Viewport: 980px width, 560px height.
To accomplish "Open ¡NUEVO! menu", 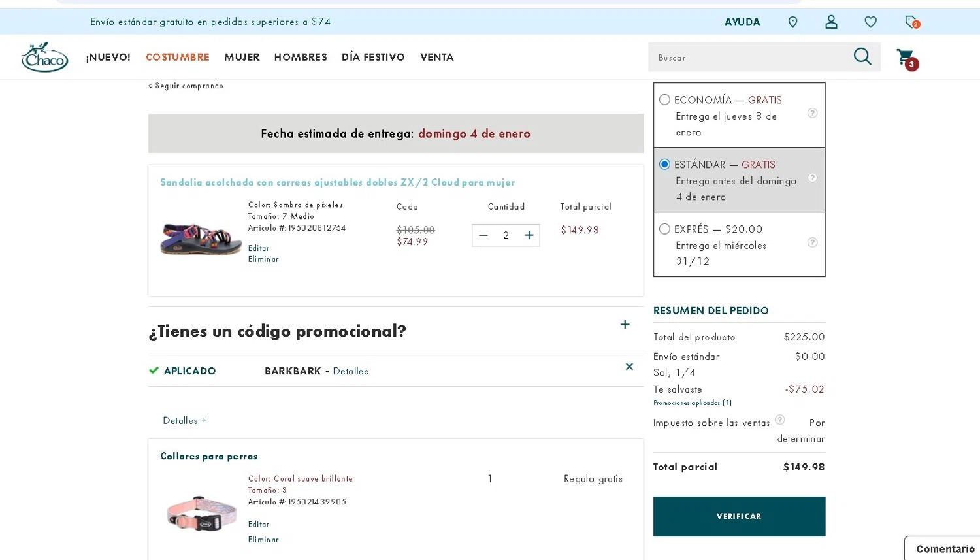I will coord(108,58).
